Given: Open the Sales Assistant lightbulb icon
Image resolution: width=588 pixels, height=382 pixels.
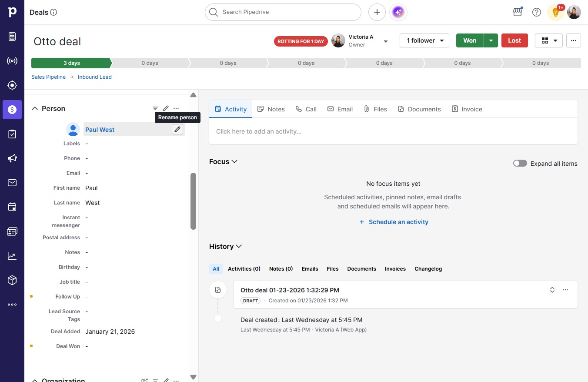Looking at the screenshot, I should [556, 12].
